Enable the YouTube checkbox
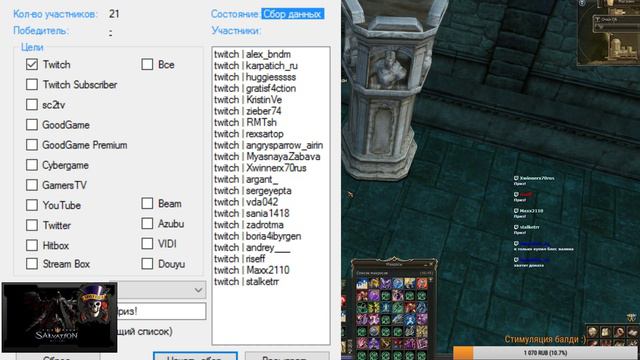This screenshot has width=640, height=360. click(32, 205)
